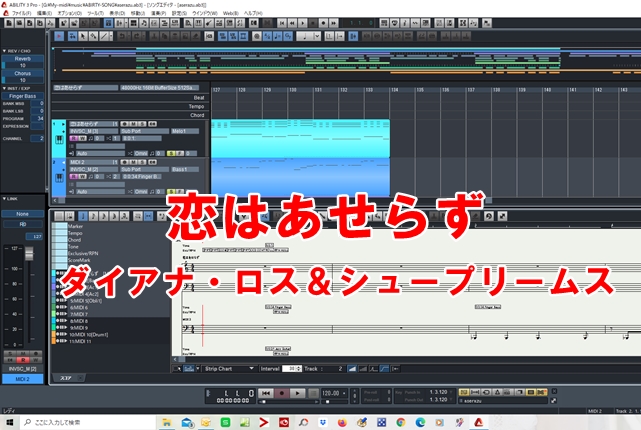Toggle Mute (M) on MIDI 2 track
Screen dimensions: 641x430
tap(132, 162)
